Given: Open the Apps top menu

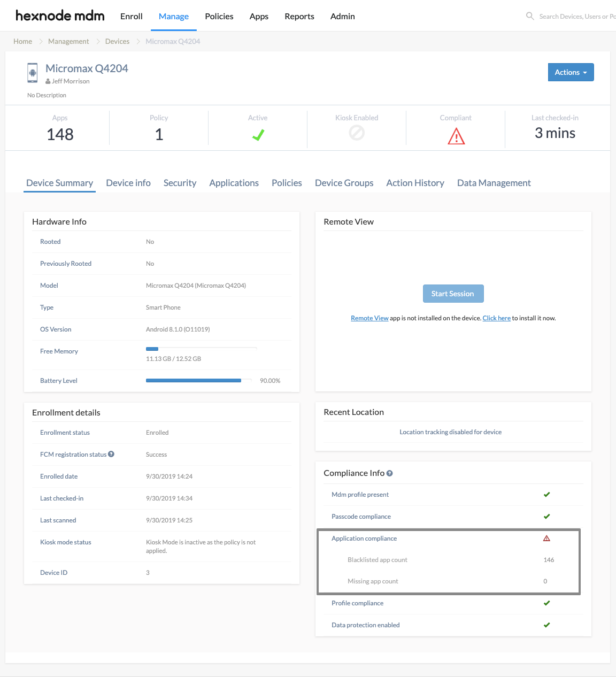Looking at the screenshot, I should coord(259,16).
